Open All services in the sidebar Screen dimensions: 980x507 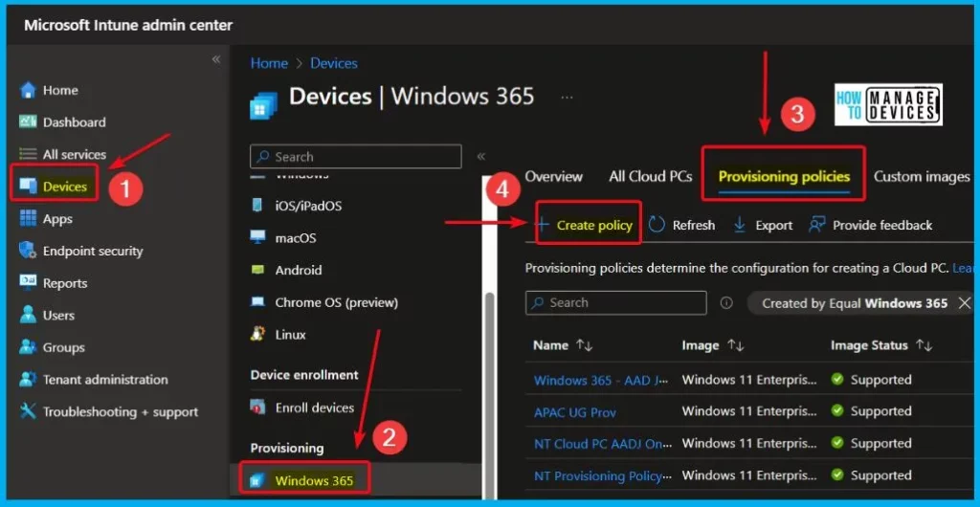coord(62,154)
